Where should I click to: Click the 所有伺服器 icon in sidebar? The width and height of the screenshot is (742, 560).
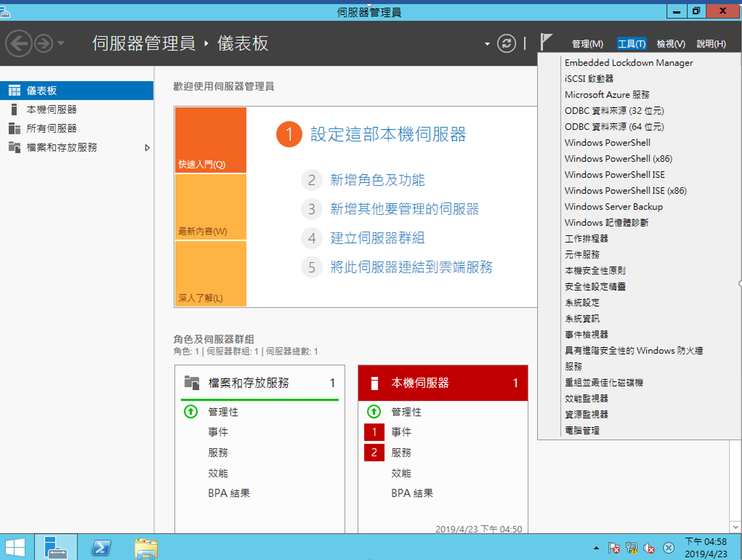pyautogui.click(x=15, y=128)
